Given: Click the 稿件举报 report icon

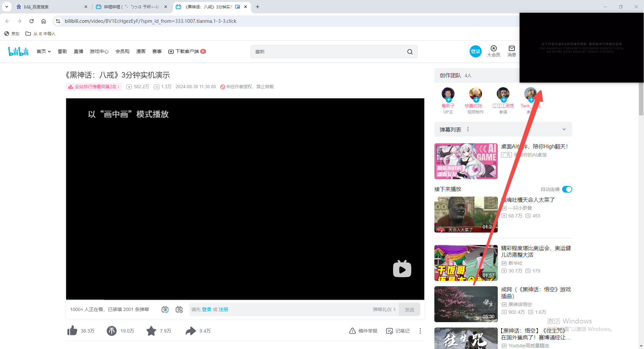Looking at the screenshot, I should (x=363, y=331).
